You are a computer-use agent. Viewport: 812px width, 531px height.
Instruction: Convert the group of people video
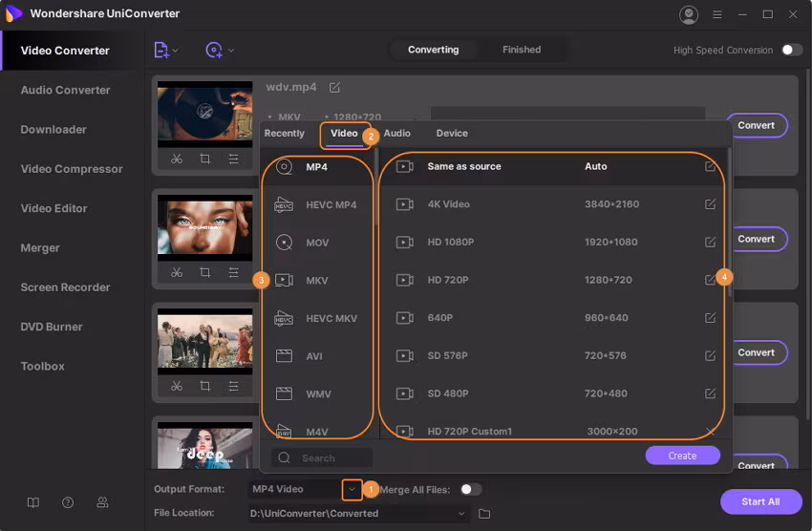click(757, 352)
